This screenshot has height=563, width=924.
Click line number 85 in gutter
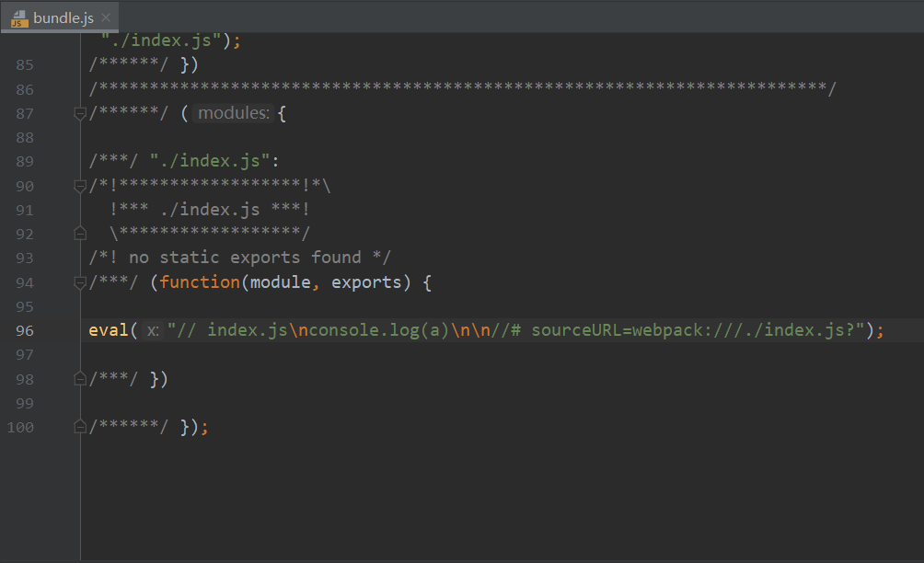click(25, 64)
